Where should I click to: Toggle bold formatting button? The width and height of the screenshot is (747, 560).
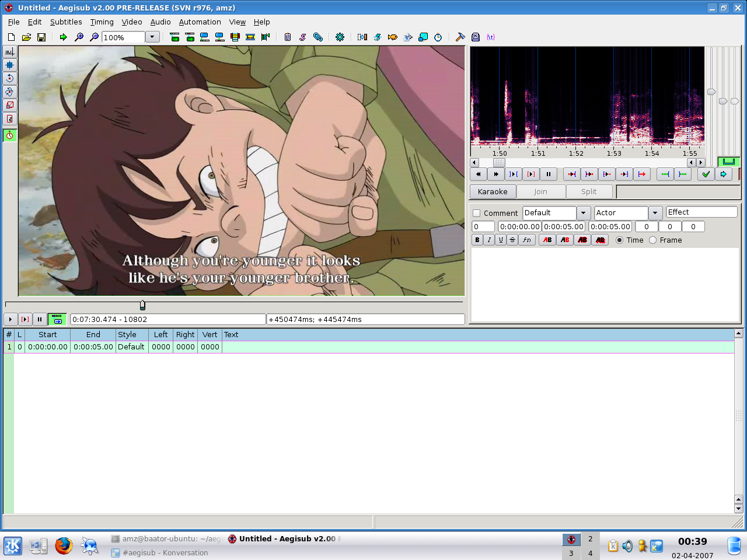(x=477, y=240)
